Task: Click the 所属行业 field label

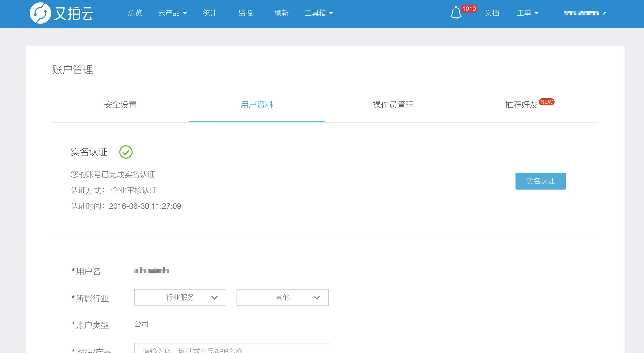Action: [x=92, y=299]
